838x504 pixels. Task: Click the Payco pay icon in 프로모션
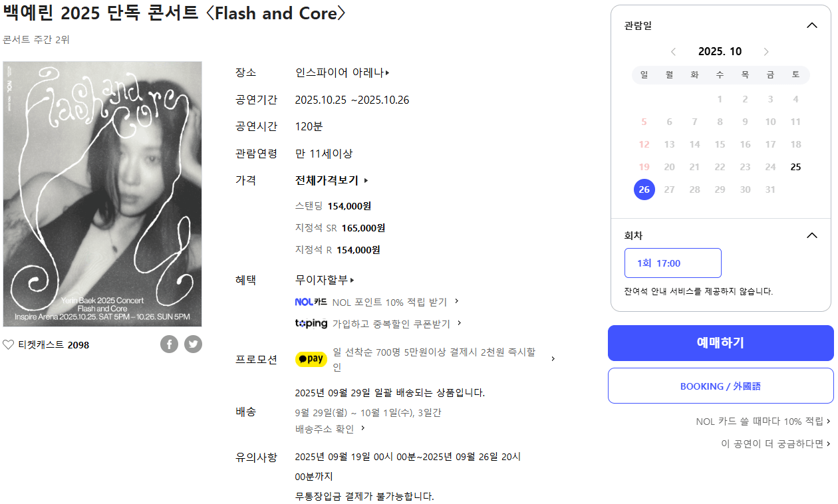tap(311, 359)
